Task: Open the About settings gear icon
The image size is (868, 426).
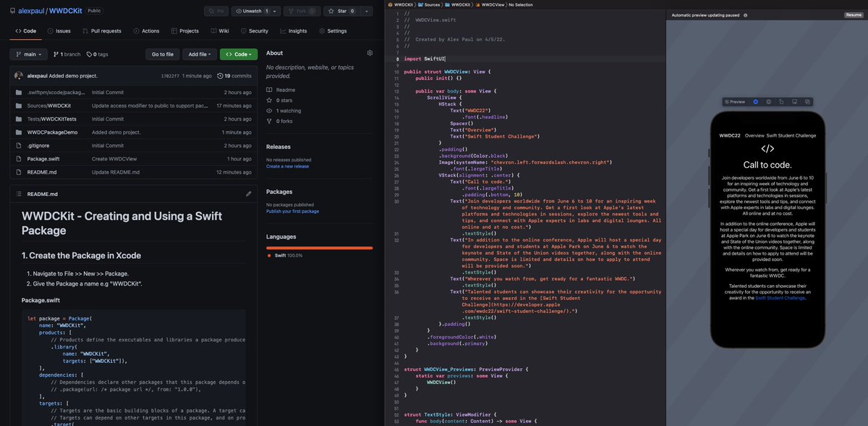Action: (370, 53)
